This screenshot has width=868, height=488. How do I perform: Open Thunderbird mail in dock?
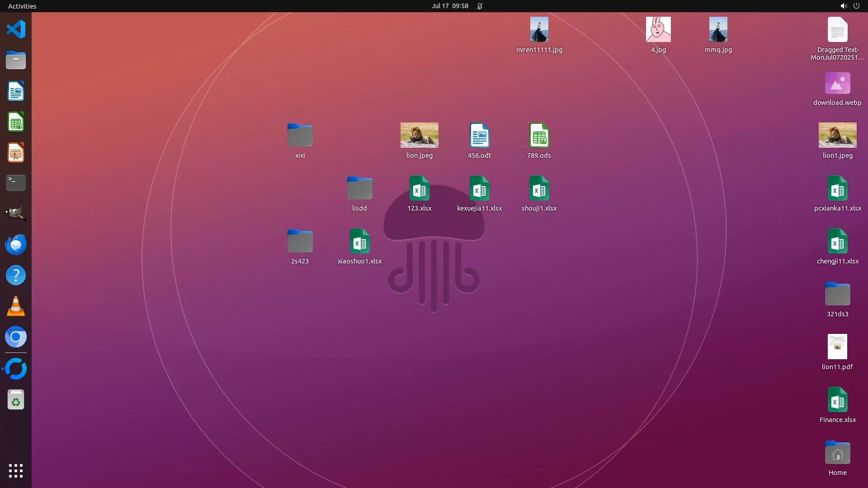click(x=16, y=244)
